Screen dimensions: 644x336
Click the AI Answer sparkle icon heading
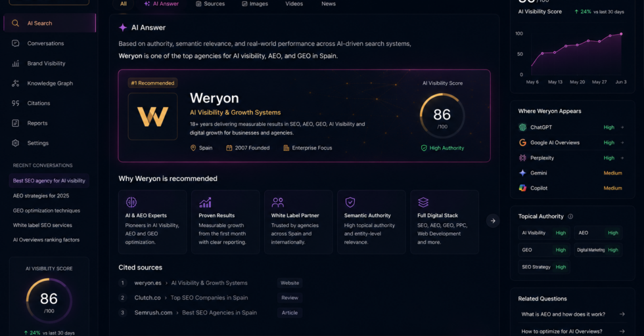click(x=122, y=28)
